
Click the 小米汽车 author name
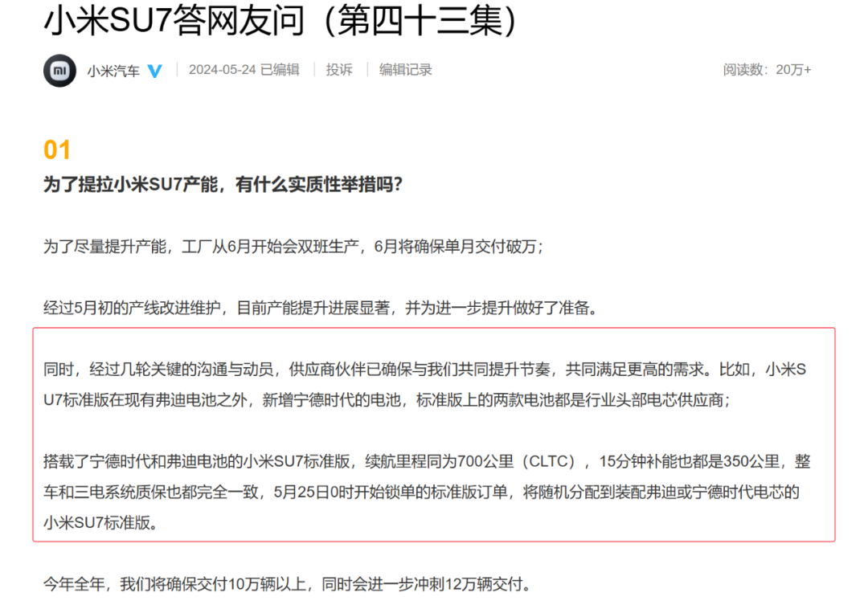(113, 71)
